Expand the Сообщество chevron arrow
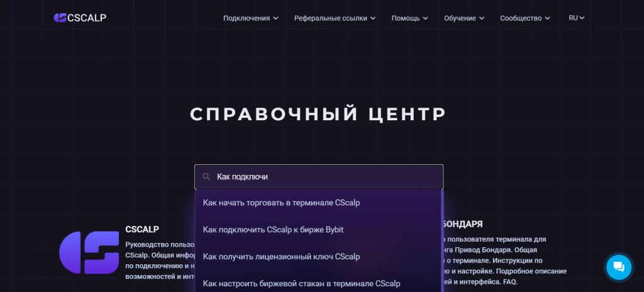This screenshot has width=644, height=292. pos(548,18)
